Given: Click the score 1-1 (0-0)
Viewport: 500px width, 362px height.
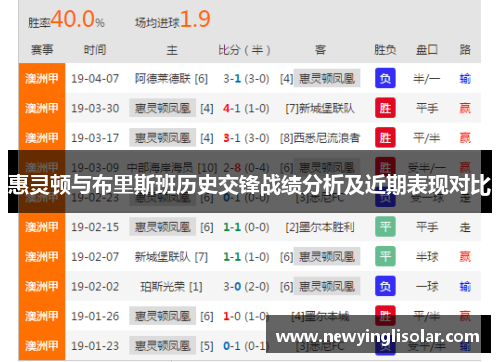Looking at the screenshot, I should click(x=246, y=227).
